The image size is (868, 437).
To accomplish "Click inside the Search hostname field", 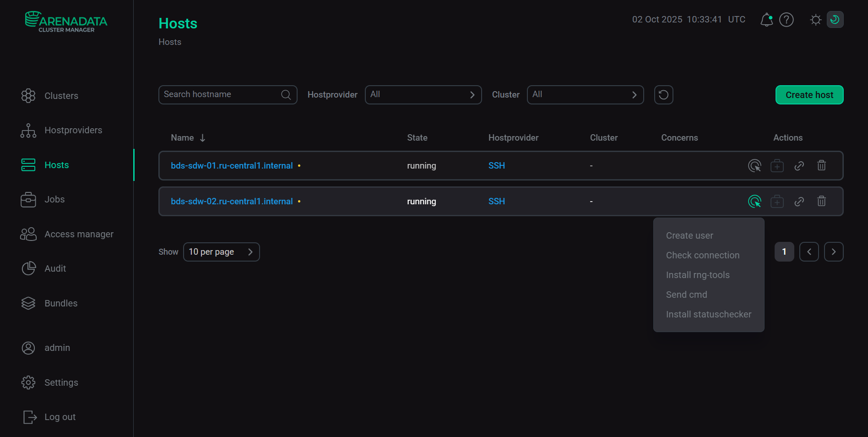I will click(220, 94).
